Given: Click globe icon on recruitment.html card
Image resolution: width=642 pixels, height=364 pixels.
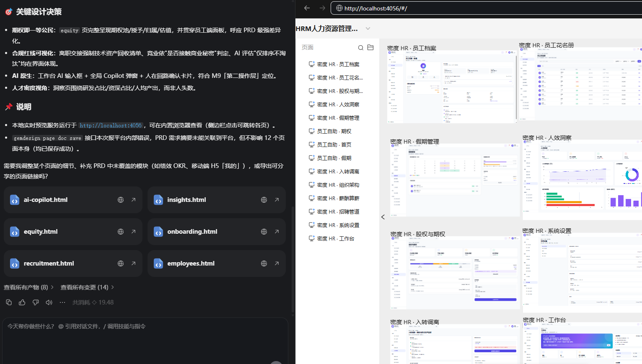Looking at the screenshot, I should click(121, 263).
